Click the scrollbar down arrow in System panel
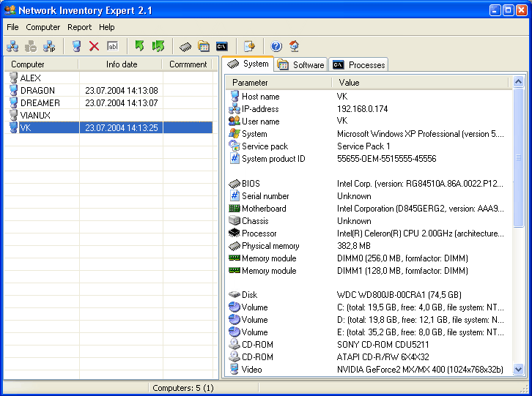 click(x=518, y=369)
